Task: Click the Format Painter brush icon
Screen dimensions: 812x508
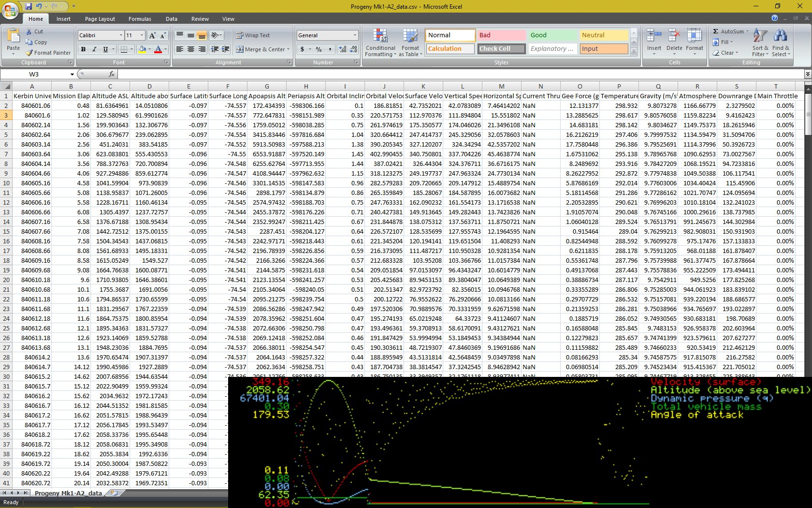Action: coord(29,53)
